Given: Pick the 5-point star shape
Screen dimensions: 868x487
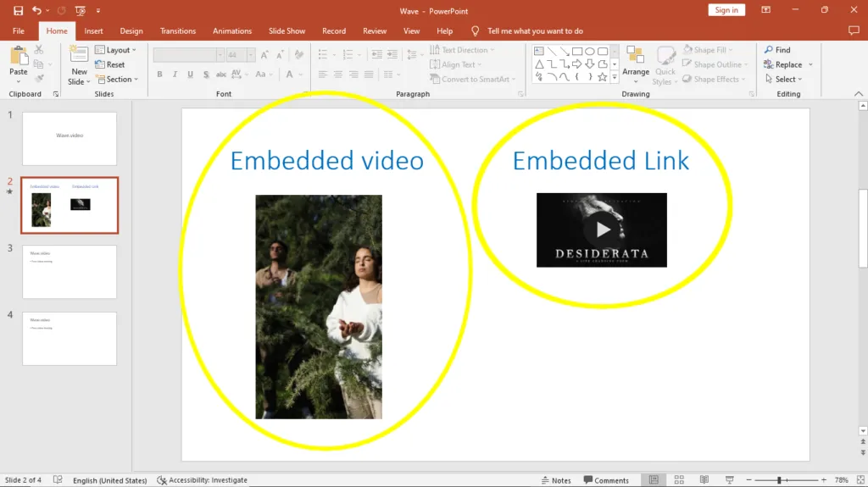Looking at the screenshot, I should tap(602, 77).
